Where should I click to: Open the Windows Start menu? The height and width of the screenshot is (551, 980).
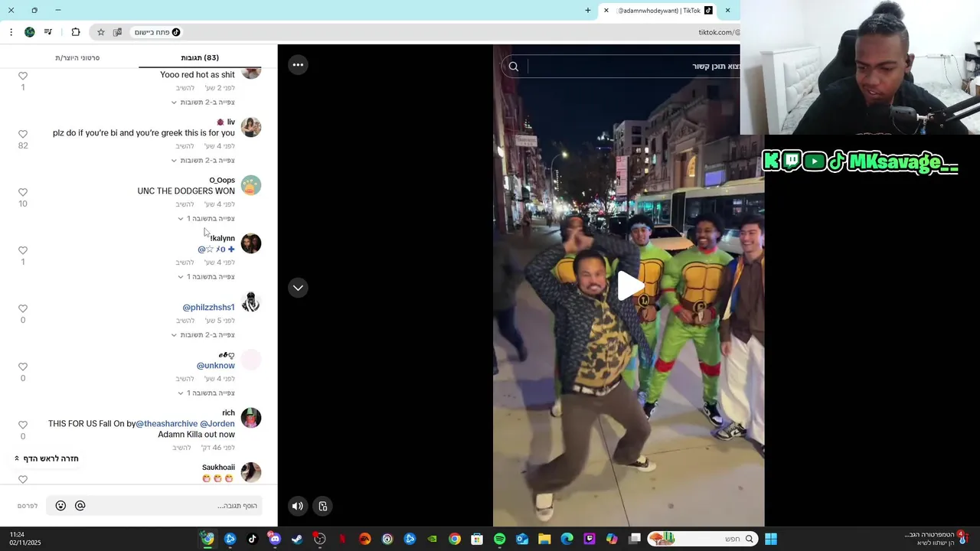click(771, 540)
